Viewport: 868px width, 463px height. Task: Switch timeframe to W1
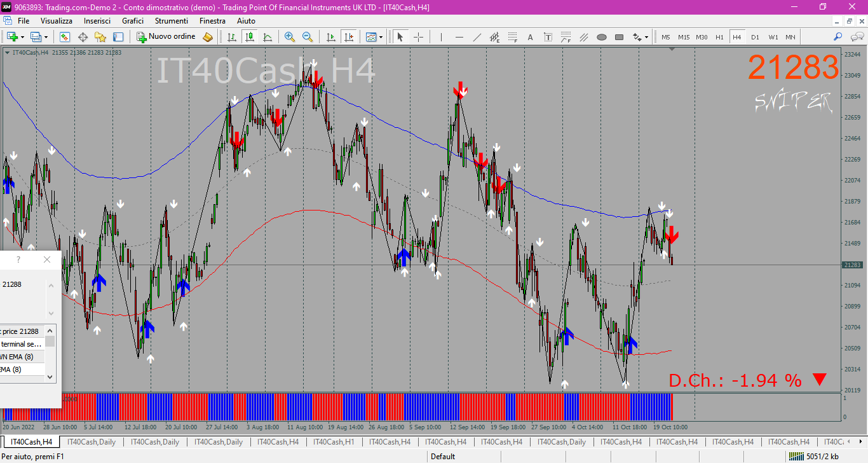pyautogui.click(x=773, y=37)
